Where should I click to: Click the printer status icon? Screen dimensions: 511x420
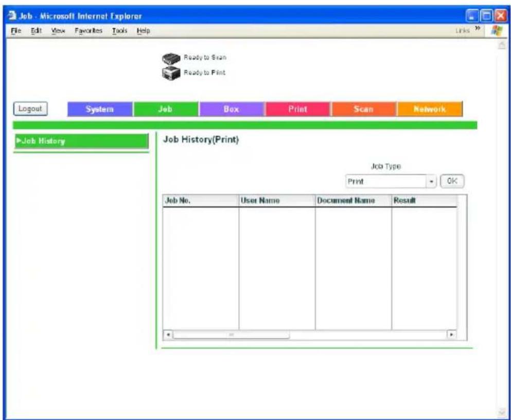(x=171, y=73)
